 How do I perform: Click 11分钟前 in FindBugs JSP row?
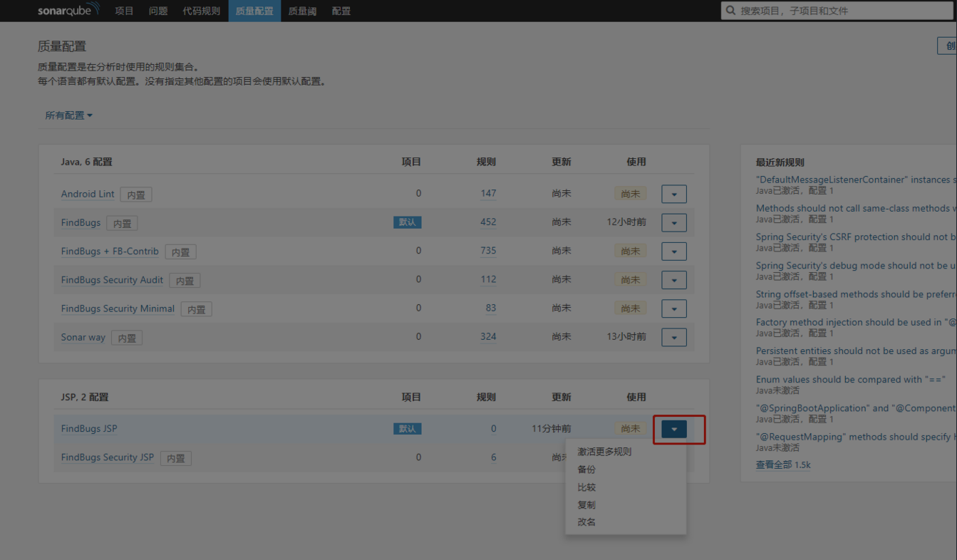(552, 429)
